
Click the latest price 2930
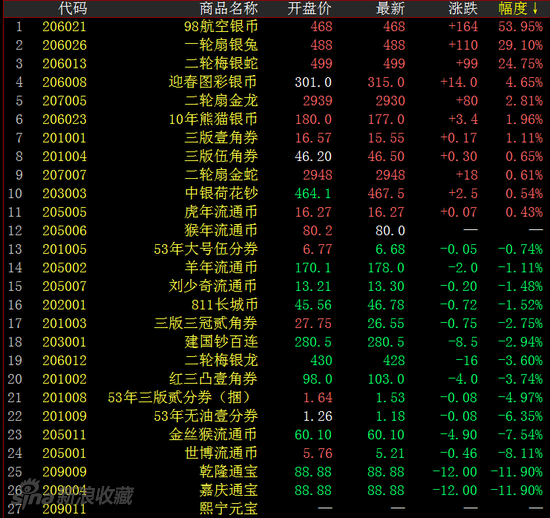390,101
